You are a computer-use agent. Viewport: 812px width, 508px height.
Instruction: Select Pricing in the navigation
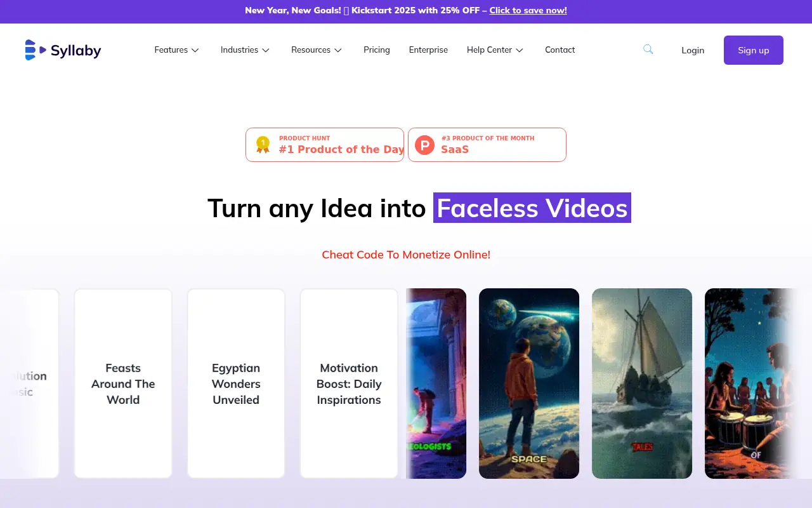(x=376, y=50)
